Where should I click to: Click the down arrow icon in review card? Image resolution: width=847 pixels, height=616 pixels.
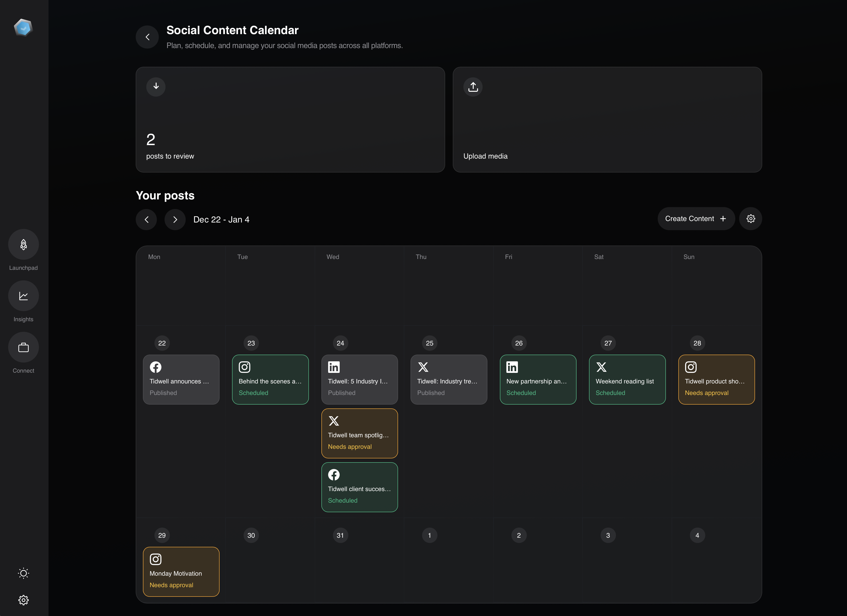pos(156,87)
